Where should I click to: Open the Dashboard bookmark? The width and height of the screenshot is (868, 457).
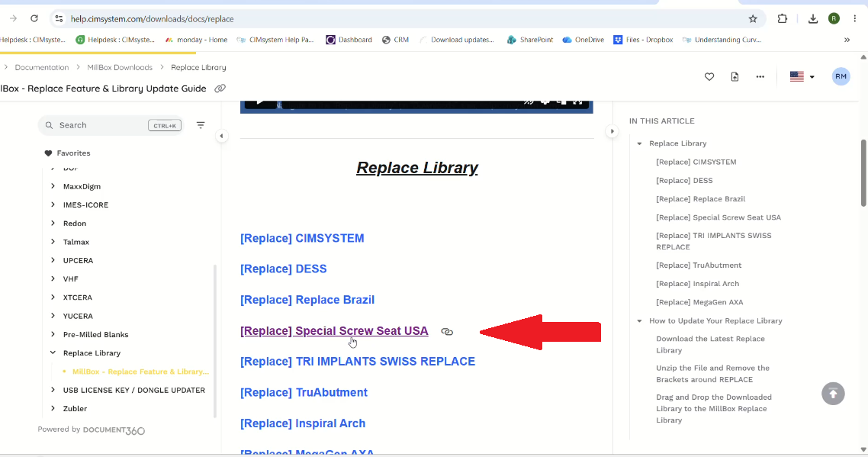(x=349, y=40)
